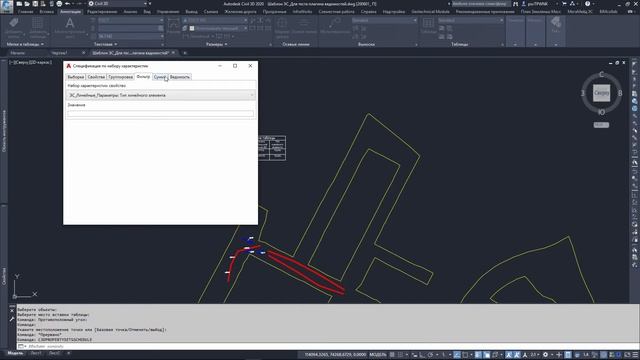Image resolution: width=640 pixels, height=360 pixels.
Task: Close the command line with X icon
Action: pyautogui.click(x=12, y=311)
